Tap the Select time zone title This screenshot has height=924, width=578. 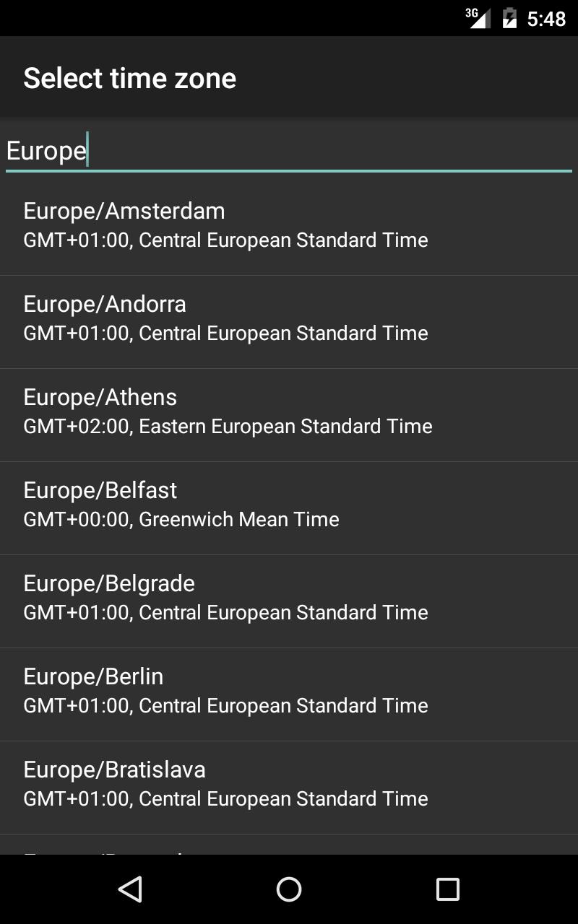(x=130, y=78)
